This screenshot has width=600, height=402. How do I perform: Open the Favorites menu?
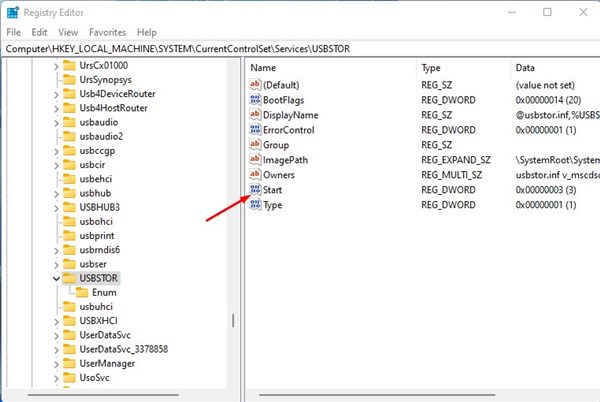[x=108, y=33]
